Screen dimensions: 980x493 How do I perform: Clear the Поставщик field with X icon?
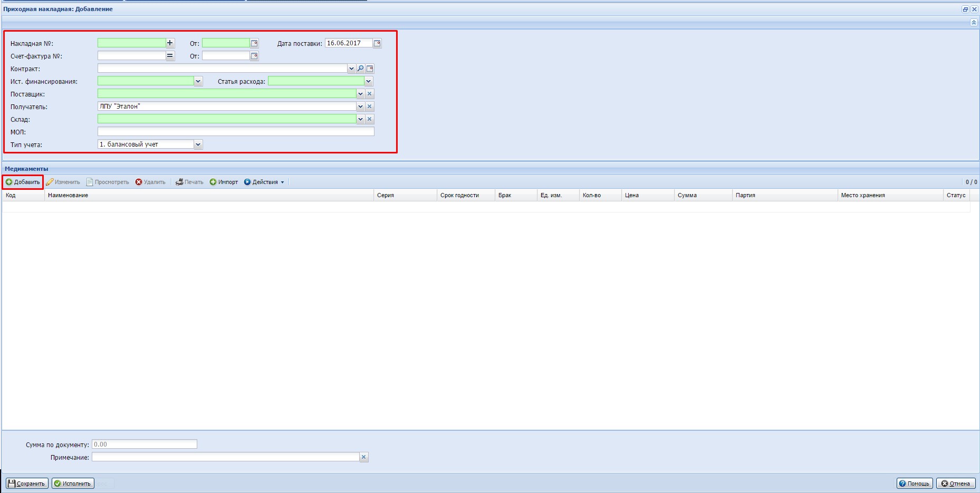click(x=370, y=94)
